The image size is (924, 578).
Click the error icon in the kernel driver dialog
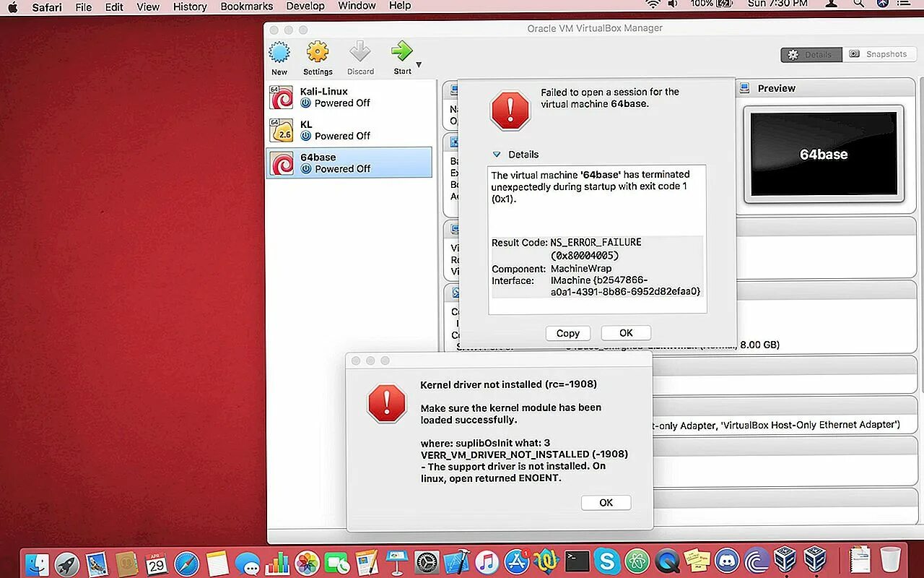(387, 402)
